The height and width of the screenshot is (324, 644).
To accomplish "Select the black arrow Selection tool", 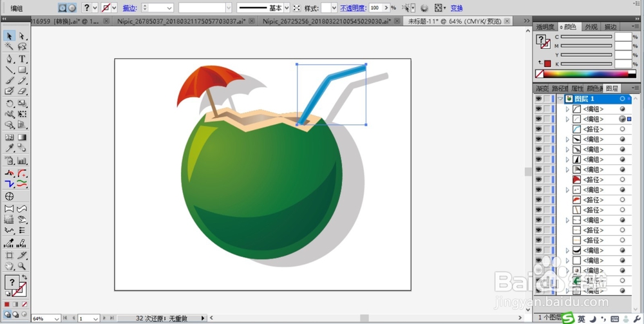I will pos(10,36).
